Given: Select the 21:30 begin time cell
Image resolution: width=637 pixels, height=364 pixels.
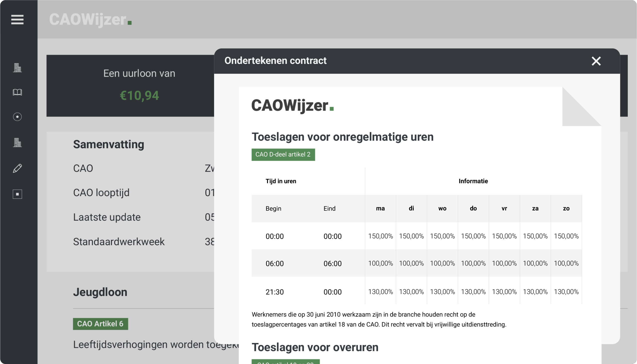Looking at the screenshot, I should click(274, 292).
